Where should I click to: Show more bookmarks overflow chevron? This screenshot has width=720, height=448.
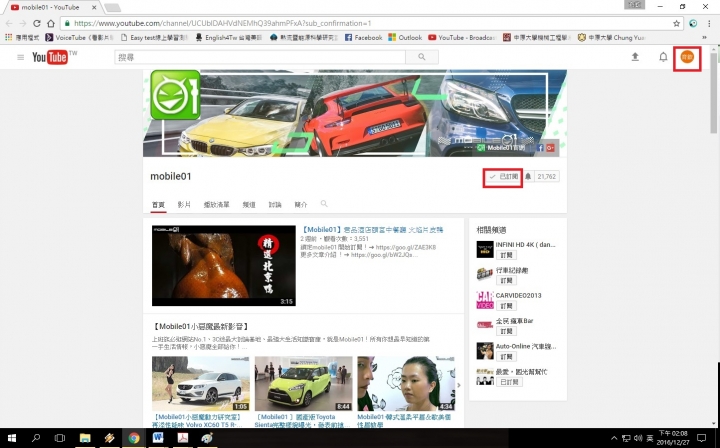point(704,38)
